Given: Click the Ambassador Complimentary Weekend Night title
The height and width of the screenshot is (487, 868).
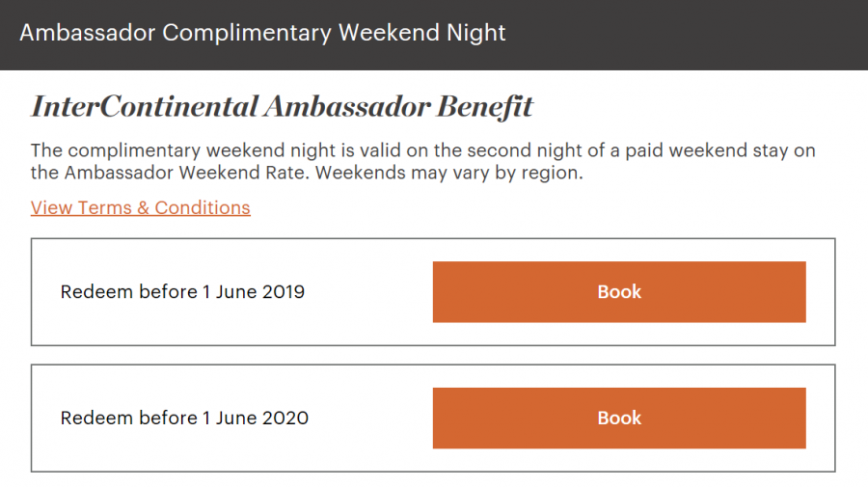Looking at the screenshot, I should click(262, 32).
